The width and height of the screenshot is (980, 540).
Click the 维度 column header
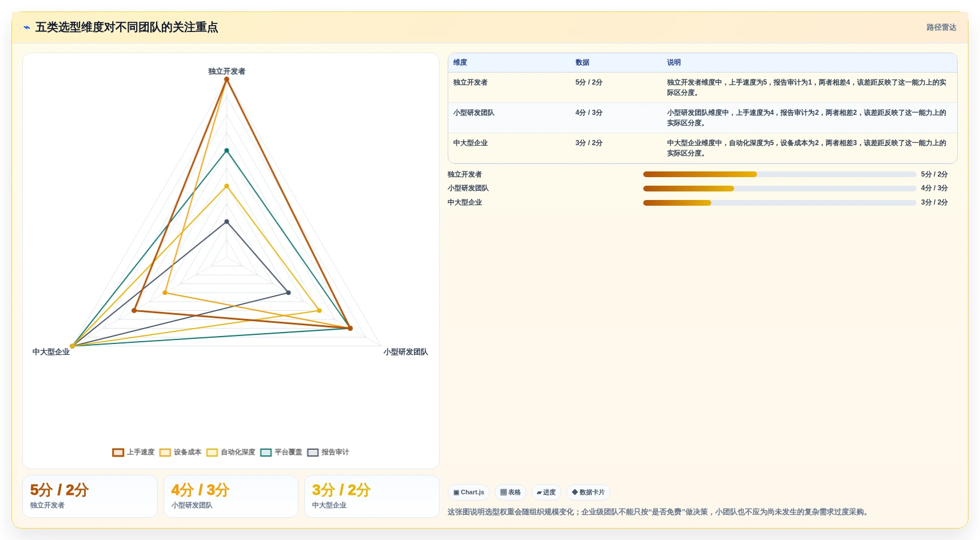(460, 62)
